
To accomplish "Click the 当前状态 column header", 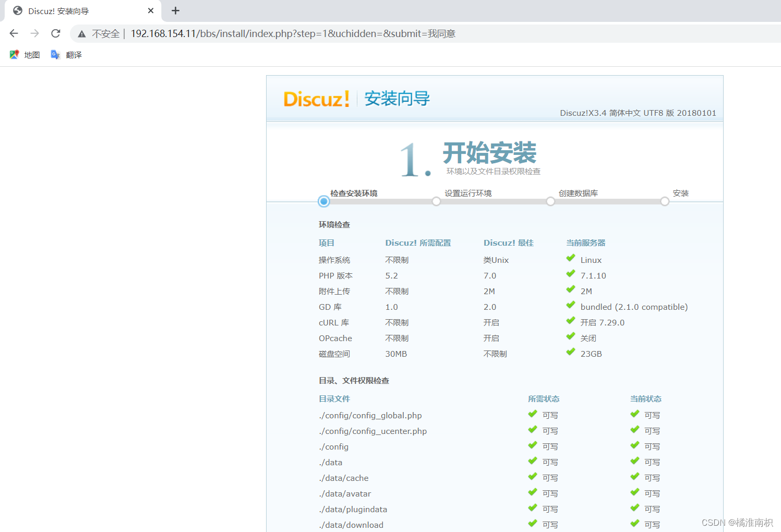I will 646,399.
